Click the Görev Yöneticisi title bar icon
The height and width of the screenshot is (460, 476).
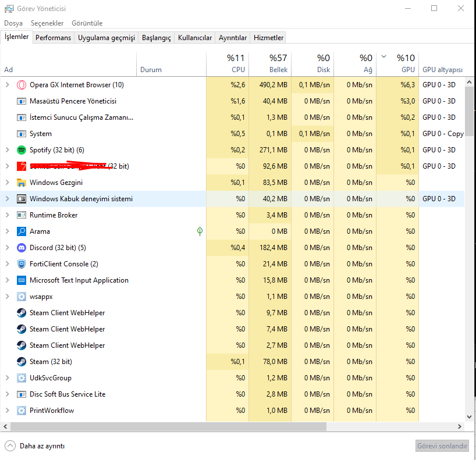(9, 9)
